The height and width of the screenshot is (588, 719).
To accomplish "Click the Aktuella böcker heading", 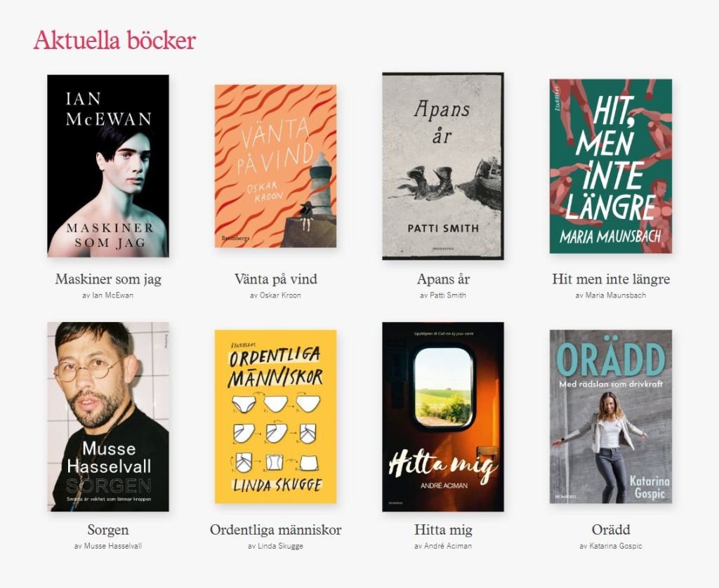I will [x=114, y=40].
